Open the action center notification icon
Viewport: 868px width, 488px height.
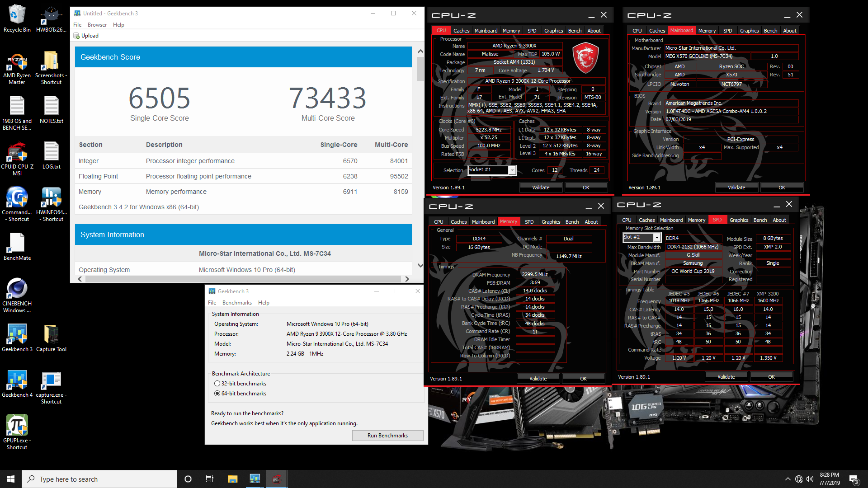(854, 479)
